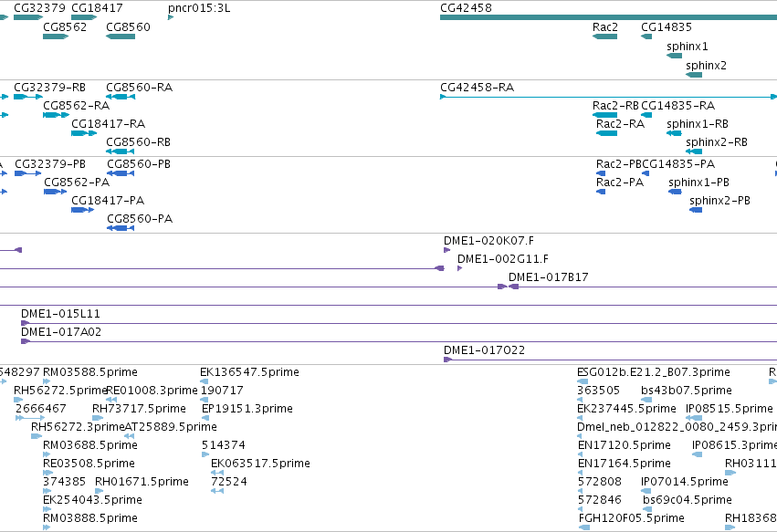Click EST IP08515.5prime
Image resolution: width=777 pixels, height=532 pixels.
[694, 418]
